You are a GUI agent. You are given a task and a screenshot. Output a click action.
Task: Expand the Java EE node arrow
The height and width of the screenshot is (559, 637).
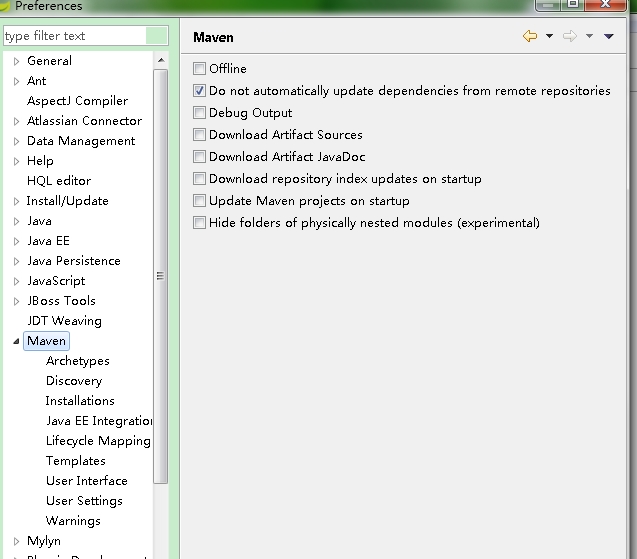(16, 241)
